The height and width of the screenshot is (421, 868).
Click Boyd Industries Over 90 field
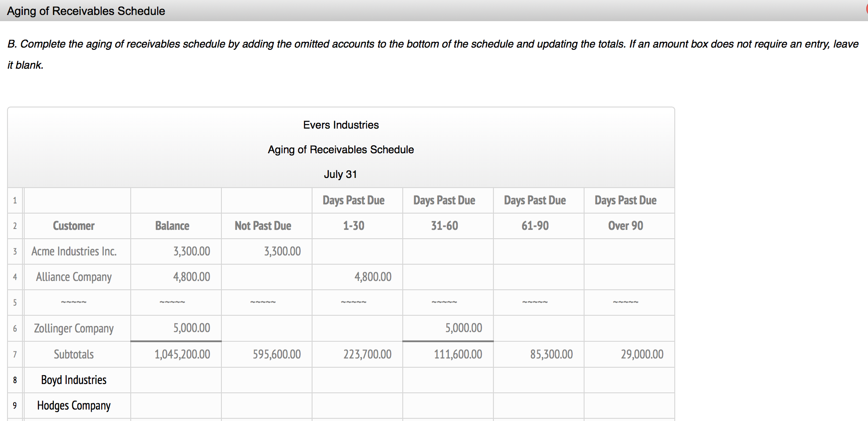click(x=629, y=380)
